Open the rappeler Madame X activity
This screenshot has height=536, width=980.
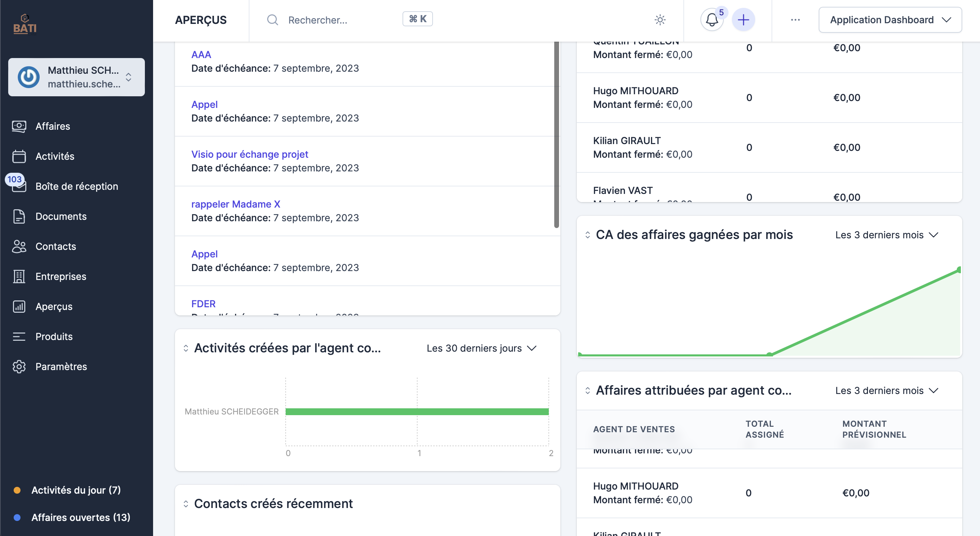(235, 204)
